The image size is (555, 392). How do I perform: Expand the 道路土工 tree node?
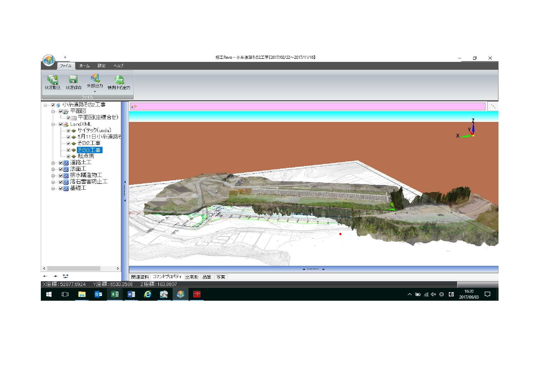(x=53, y=163)
